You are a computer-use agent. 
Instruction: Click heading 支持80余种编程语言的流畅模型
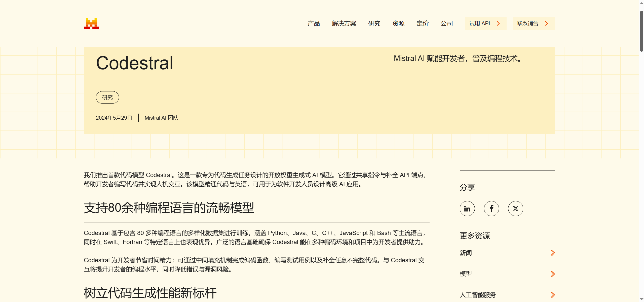coord(169,208)
